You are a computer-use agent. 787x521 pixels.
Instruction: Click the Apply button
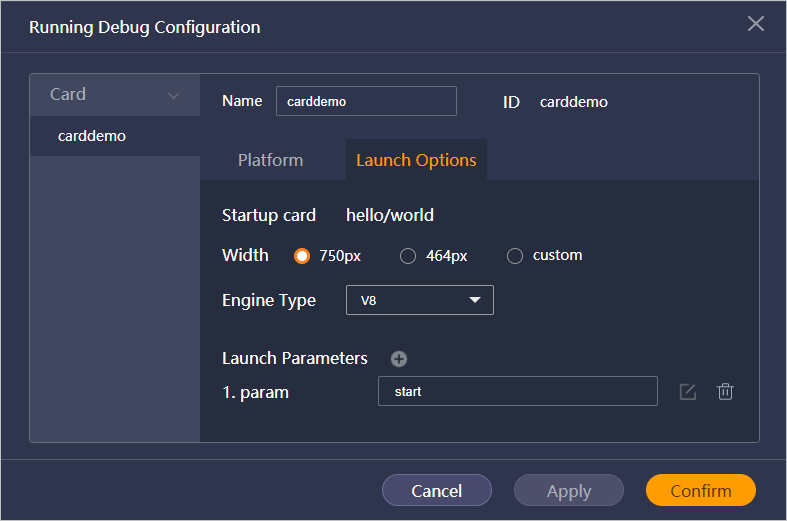(x=569, y=490)
